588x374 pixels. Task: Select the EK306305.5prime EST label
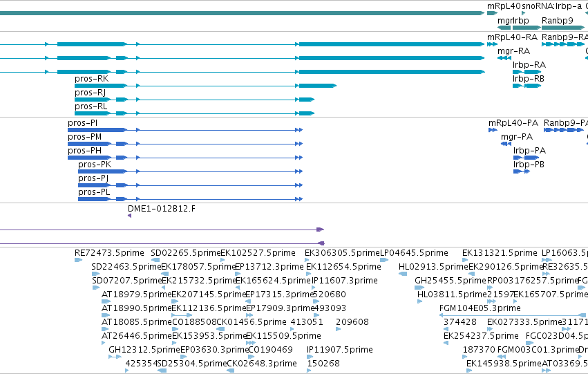click(343, 253)
